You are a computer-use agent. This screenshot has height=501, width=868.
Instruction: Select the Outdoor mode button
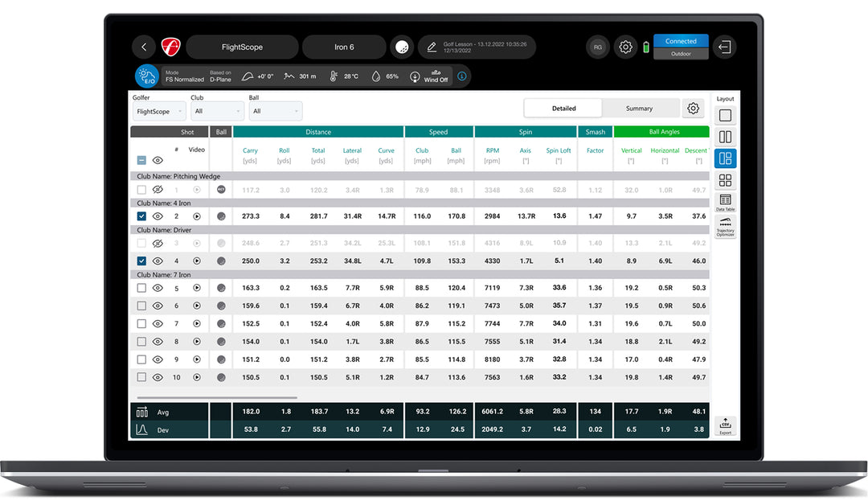click(681, 54)
